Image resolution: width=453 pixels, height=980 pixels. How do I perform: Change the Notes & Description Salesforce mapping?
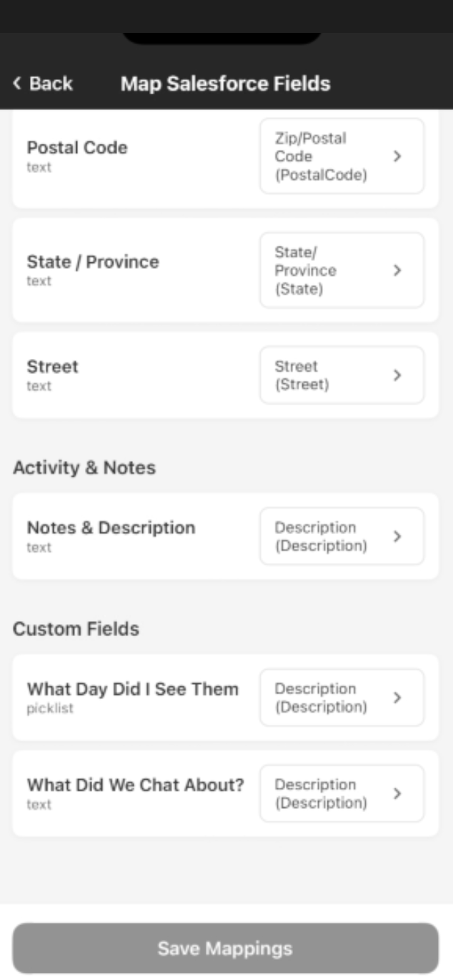point(341,536)
